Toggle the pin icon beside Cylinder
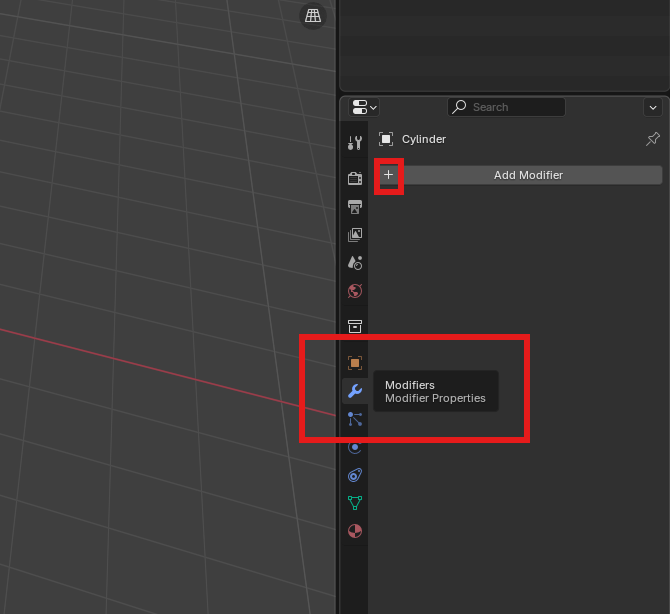 point(653,139)
